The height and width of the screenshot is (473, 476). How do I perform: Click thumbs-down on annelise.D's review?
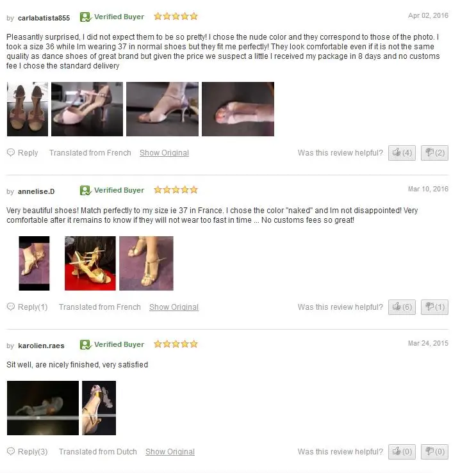tap(434, 307)
